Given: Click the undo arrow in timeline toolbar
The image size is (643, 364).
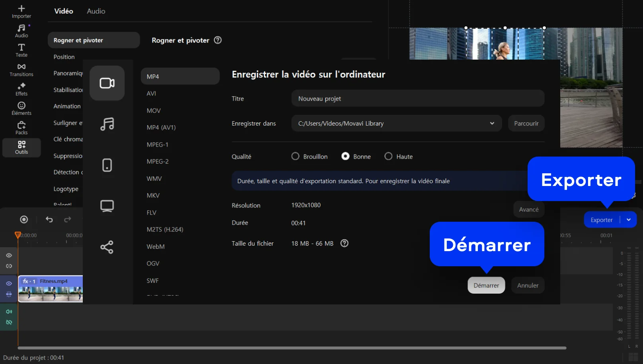Looking at the screenshot, I should (x=49, y=219).
